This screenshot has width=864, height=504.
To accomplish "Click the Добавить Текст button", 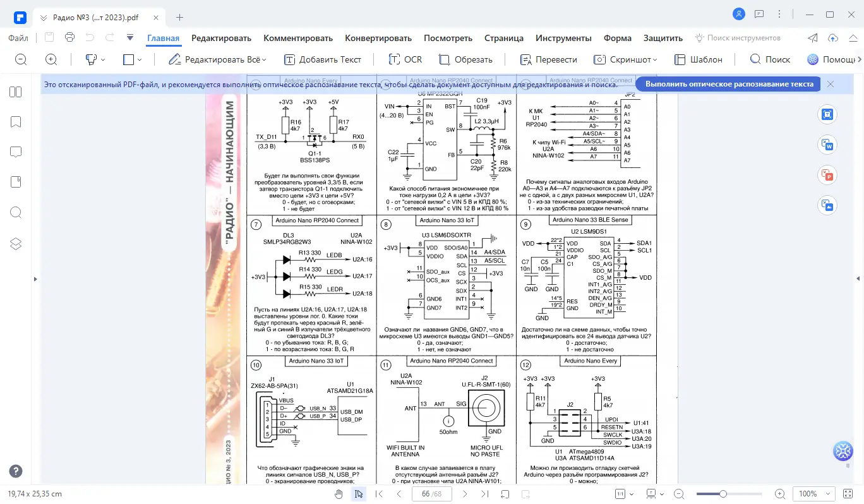I will pos(323,59).
